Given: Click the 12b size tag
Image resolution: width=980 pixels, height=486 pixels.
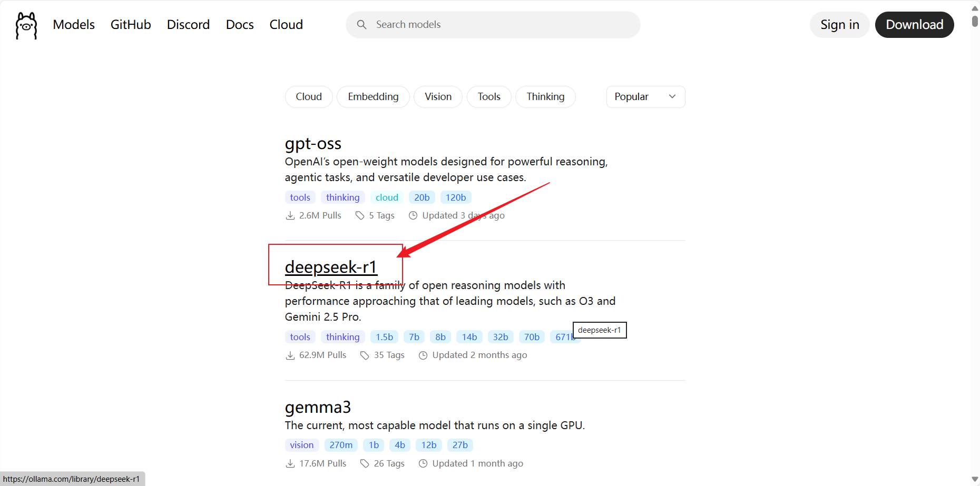Looking at the screenshot, I should click(429, 445).
